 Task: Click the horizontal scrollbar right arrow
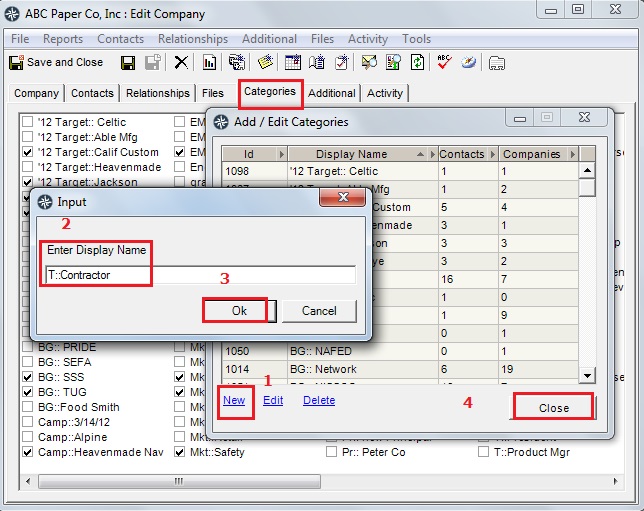tap(615, 481)
